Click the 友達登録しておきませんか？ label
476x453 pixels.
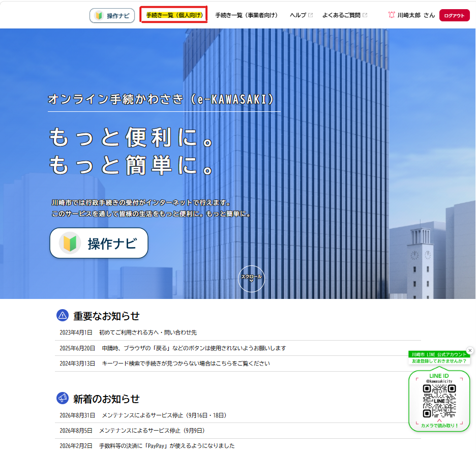click(x=439, y=361)
